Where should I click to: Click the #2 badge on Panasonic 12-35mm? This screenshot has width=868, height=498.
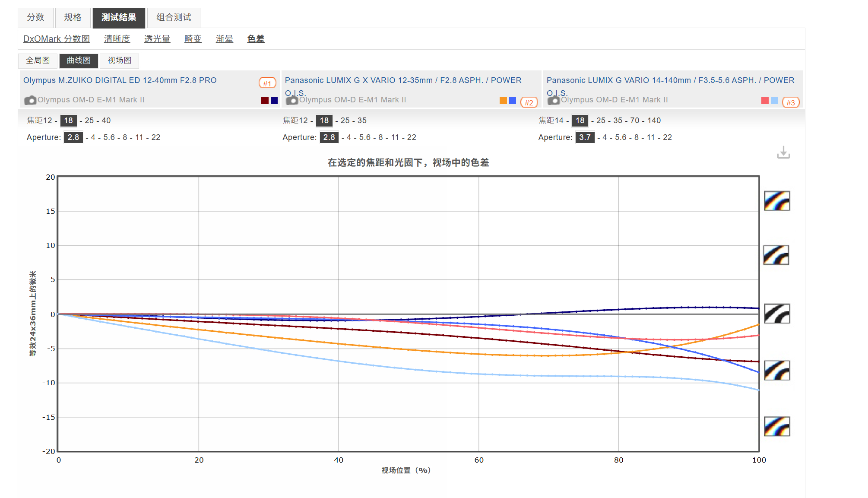(x=529, y=102)
